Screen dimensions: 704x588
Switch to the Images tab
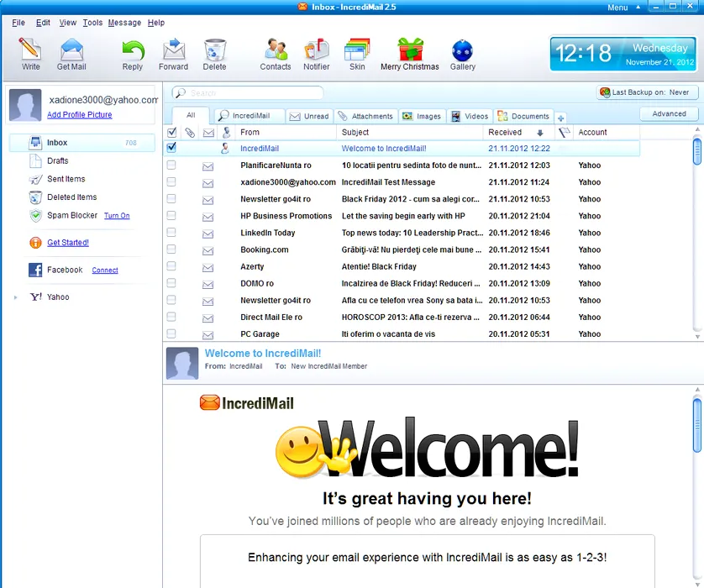tap(422, 116)
